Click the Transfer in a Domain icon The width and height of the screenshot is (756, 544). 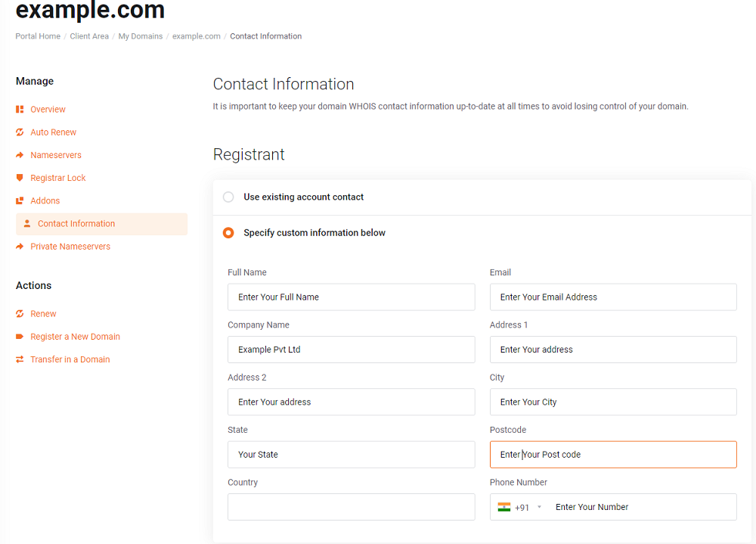[20, 359]
